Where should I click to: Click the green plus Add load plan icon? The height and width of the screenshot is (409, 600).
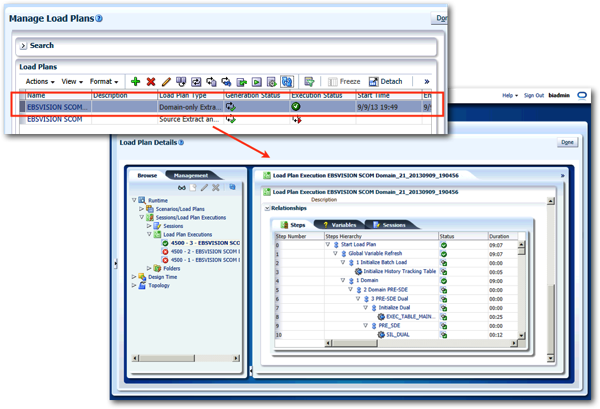135,81
